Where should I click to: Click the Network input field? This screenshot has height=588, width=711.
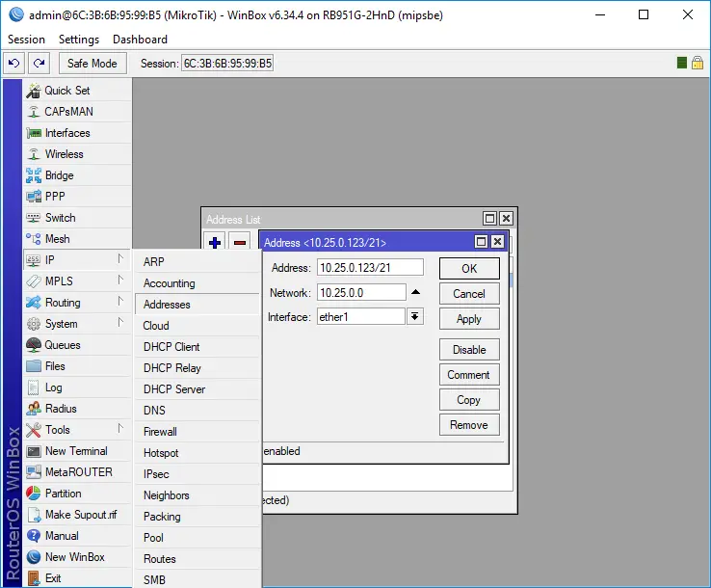[361, 293]
